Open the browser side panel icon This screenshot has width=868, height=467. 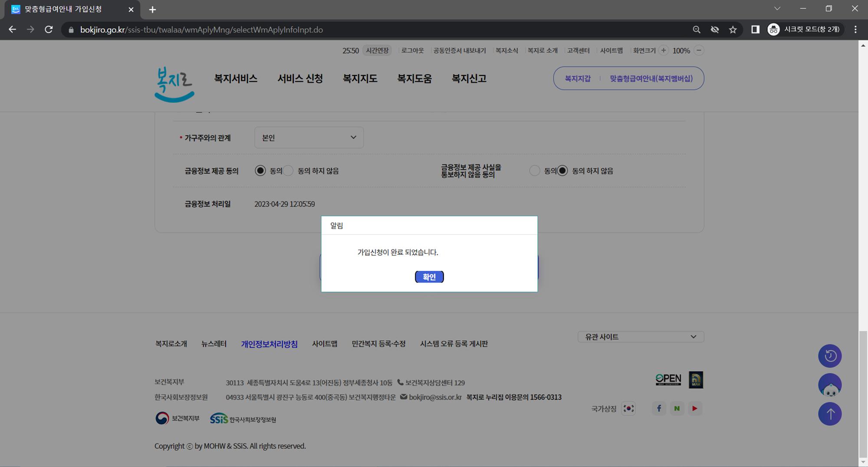(x=755, y=30)
